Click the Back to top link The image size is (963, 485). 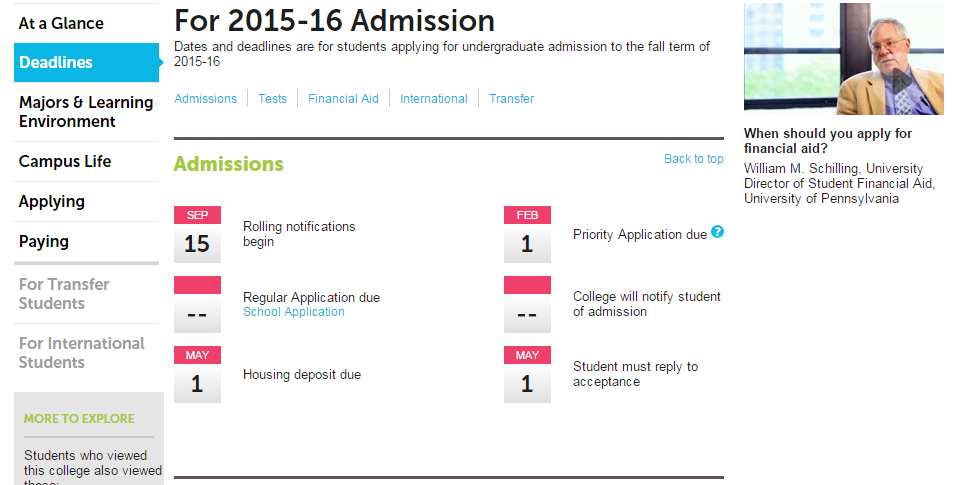pos(693,159)
